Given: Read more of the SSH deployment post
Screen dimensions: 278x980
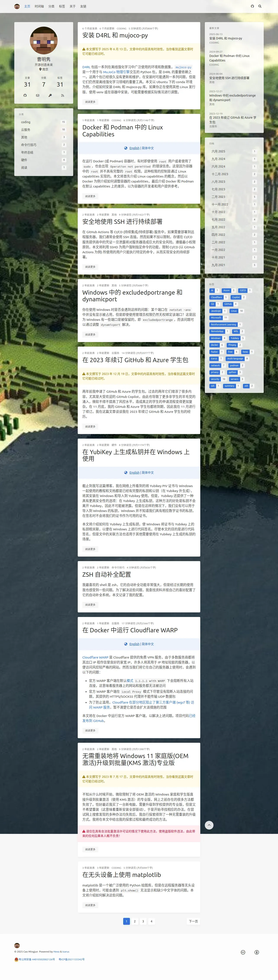Looking at the screenshot, I should click(x=91, y=267).
